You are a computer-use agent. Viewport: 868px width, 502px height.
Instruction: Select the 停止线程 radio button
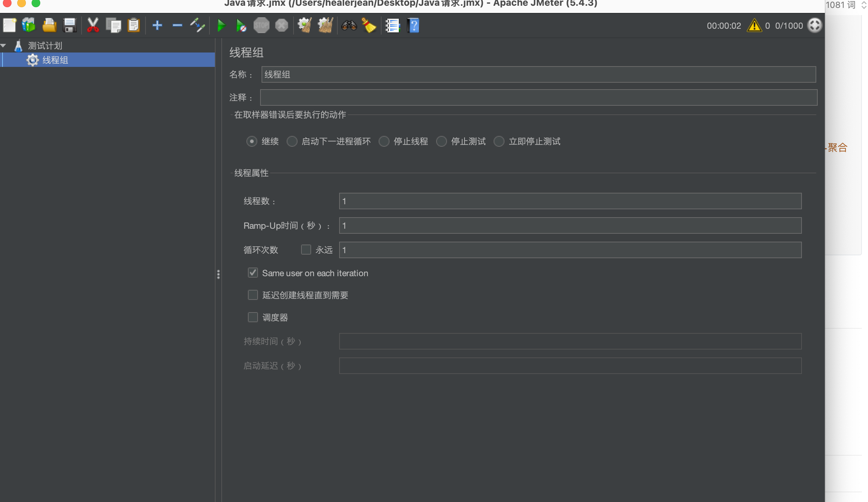384,141
